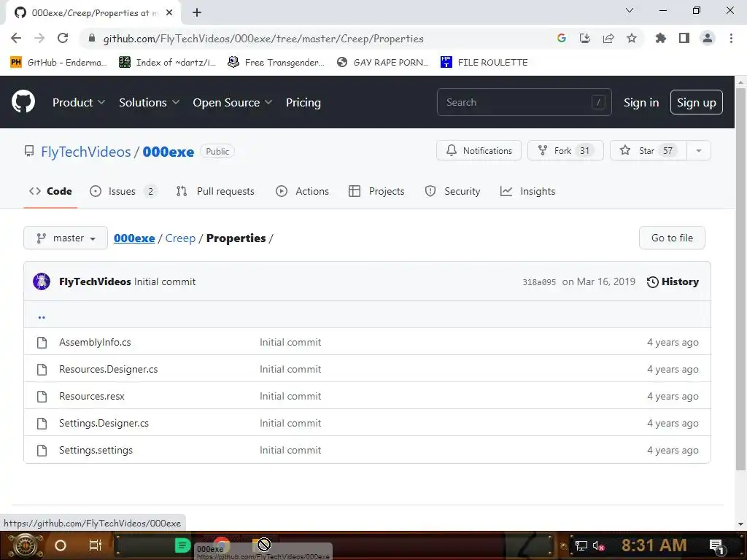Fork the repository with Fork button
Image resolution: width=747 pixels, height=560 pixels.
pos(565,150)
